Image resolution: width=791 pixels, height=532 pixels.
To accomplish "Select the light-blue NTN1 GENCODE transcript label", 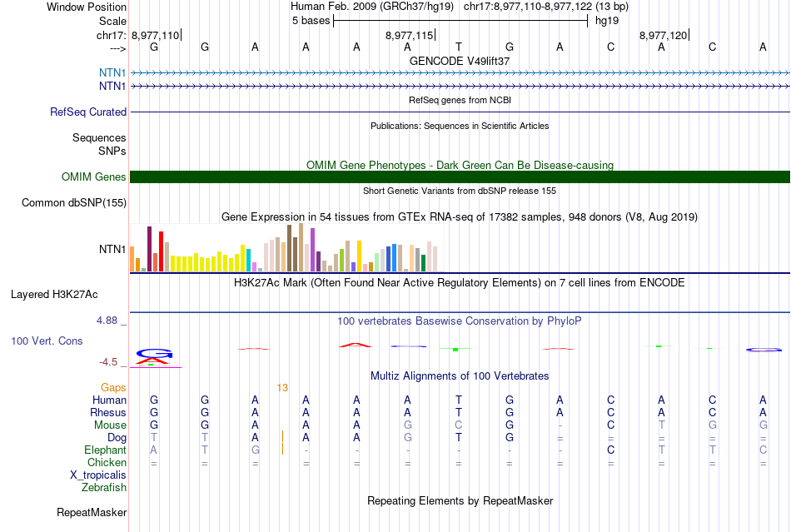I will [x=112, y=72].
